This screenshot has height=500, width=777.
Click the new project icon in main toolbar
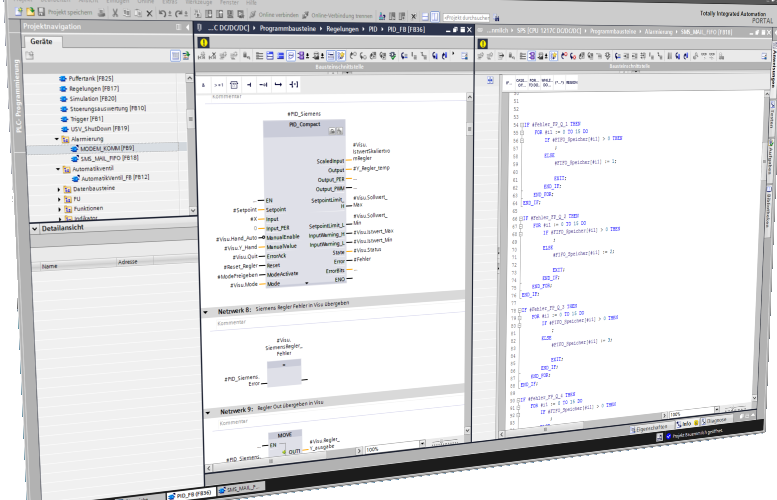(19, 11)
